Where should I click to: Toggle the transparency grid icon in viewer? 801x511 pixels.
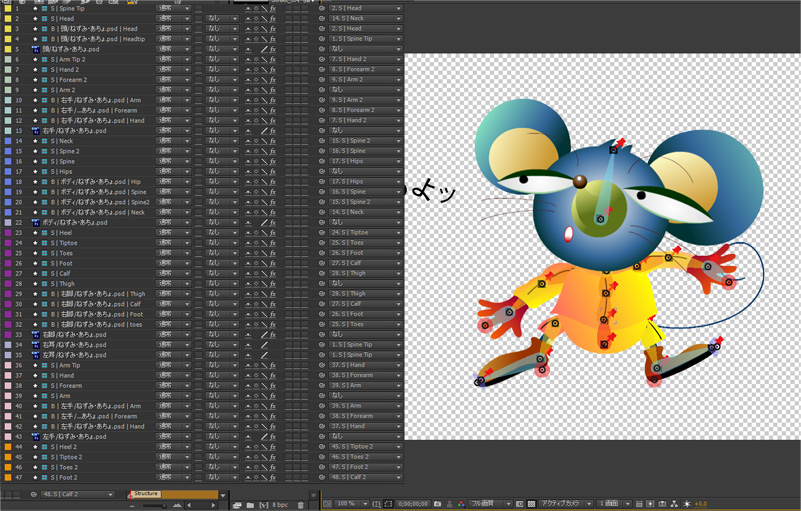point(531,504)
